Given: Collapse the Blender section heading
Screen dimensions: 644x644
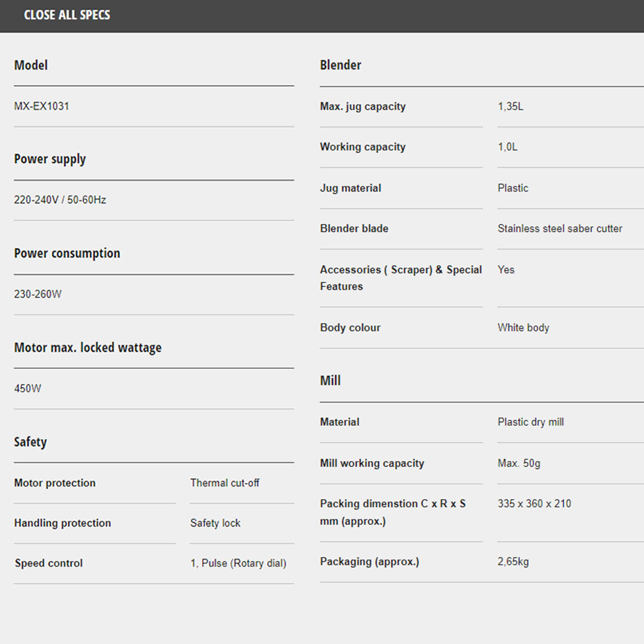Looking at the screenshot, I should pyautogui.click(x=340, y=65).
